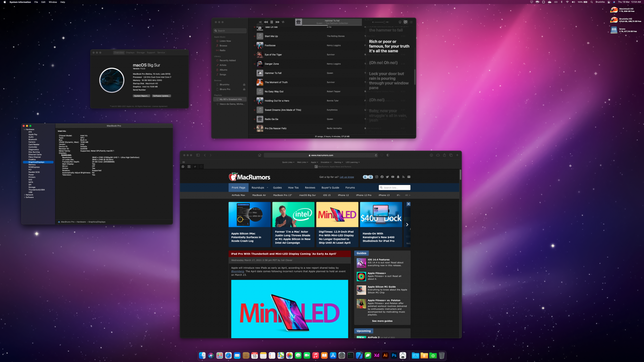This screenshot has width=644, height=362.
Task: Select Recently Added in Music library
Action: pyautogui.click(x=227, y=60)
